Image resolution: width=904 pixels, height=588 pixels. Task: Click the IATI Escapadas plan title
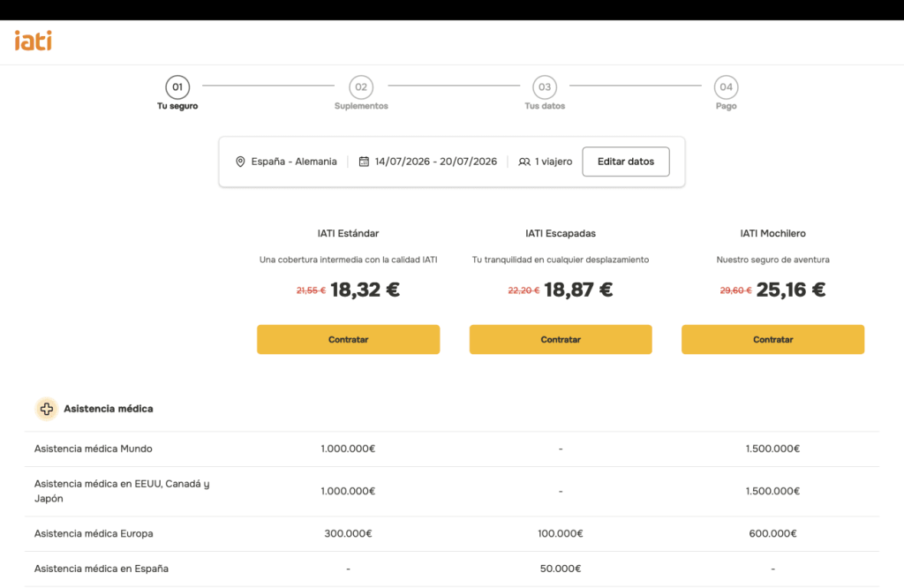click(561, 233)
